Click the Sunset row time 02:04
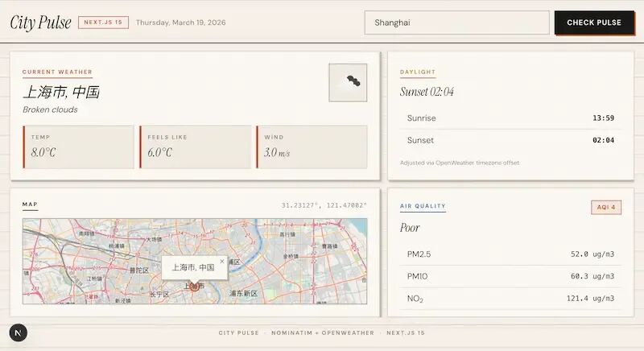 click(x=603, y=140)
